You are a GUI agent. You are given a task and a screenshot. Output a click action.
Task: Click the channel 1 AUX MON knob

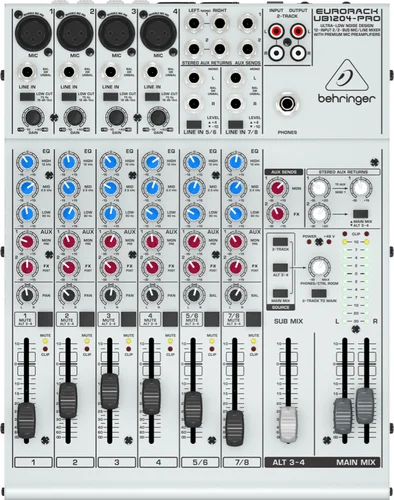pos(27,242)
